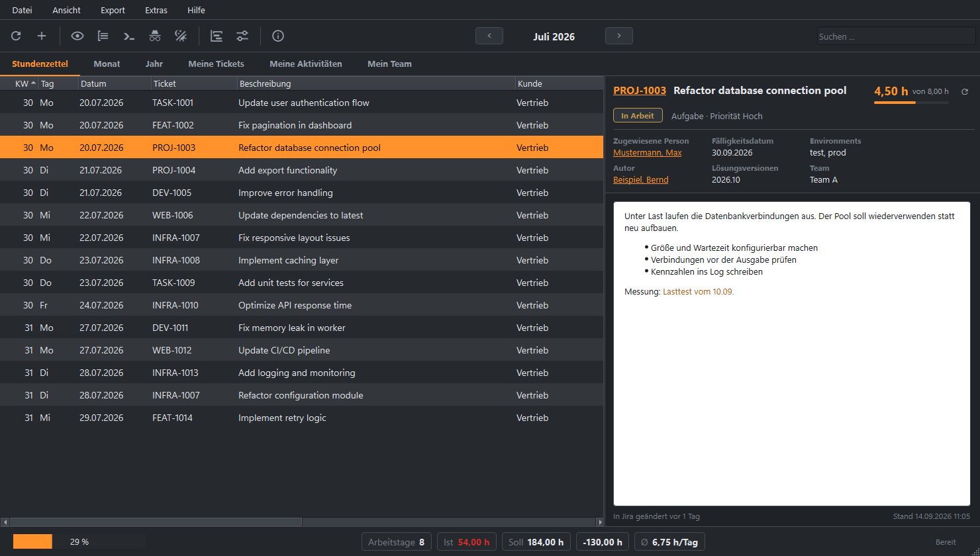
Task: Select the INFRA-1008 row
Action: [x=301, y=260]
